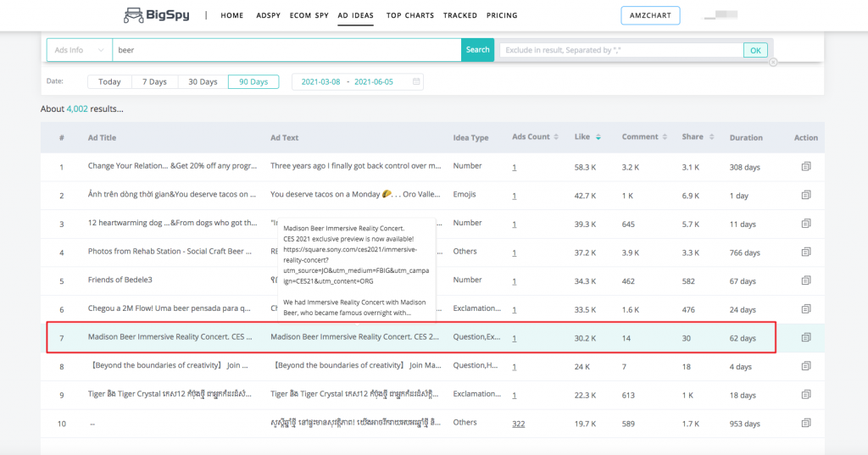Open ads count link 322 in row 10
This screenshot has height=455, width=868.
pos(518,424)
